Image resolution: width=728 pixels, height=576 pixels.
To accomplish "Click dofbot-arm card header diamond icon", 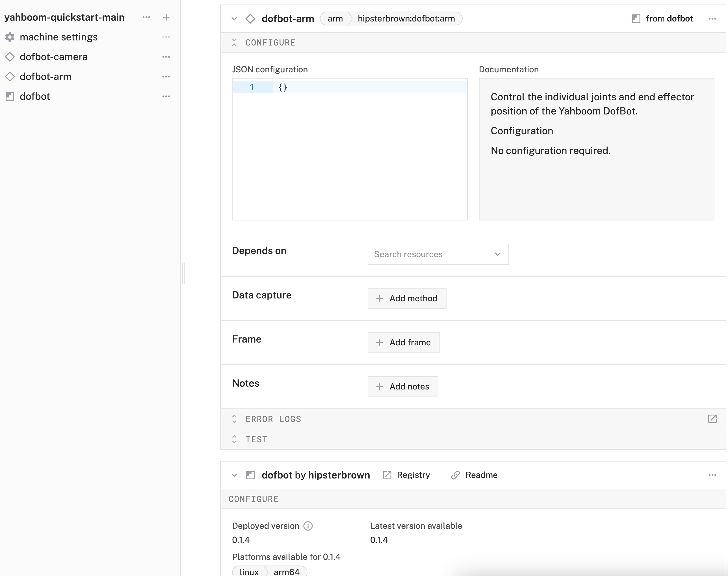I will click(x=250, y=19).
